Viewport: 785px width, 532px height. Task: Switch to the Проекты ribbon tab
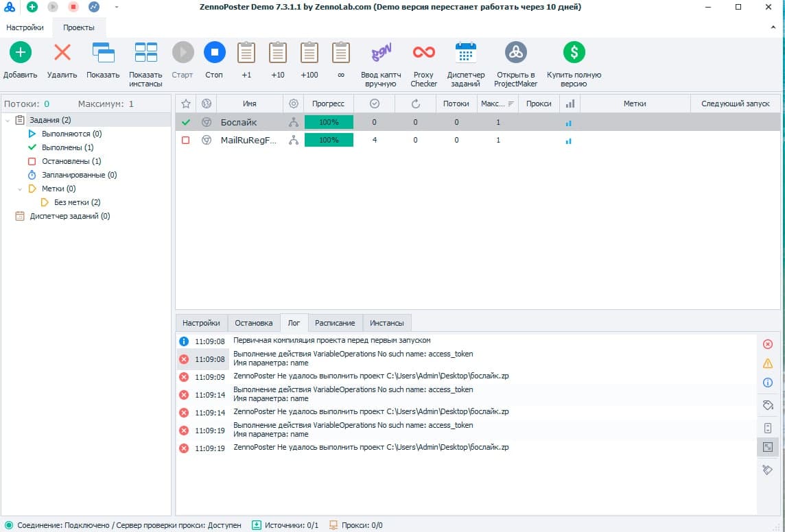click(x=79, y=27)
